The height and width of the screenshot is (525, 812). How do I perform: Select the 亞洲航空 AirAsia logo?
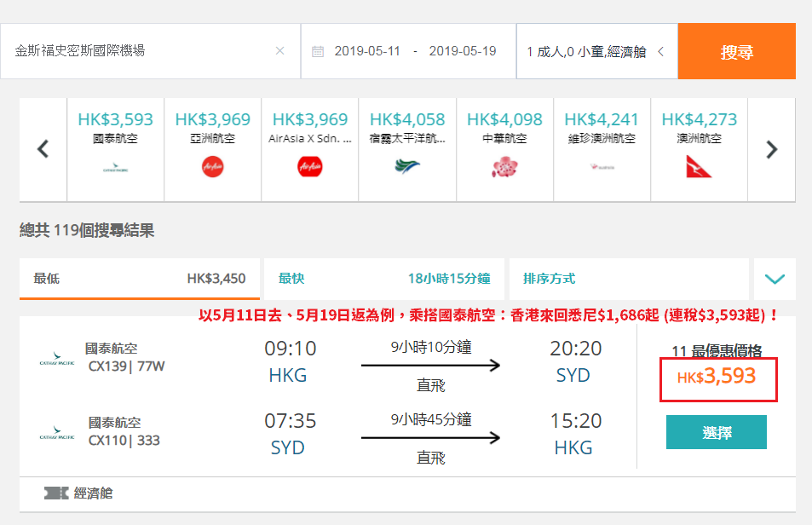213,167
